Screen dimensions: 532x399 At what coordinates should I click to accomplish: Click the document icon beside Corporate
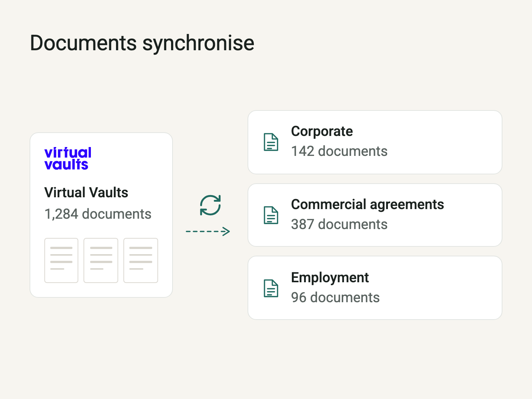pos(271,142)
